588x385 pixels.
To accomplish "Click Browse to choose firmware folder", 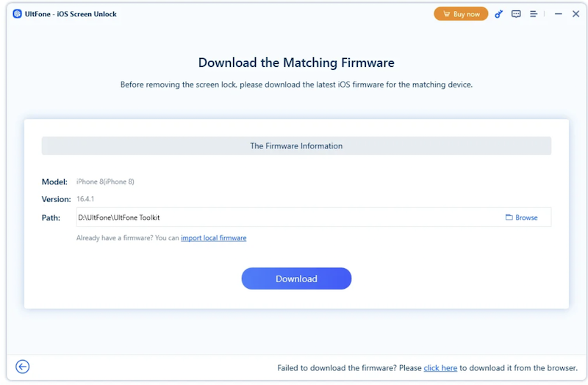I will [522, 217].
